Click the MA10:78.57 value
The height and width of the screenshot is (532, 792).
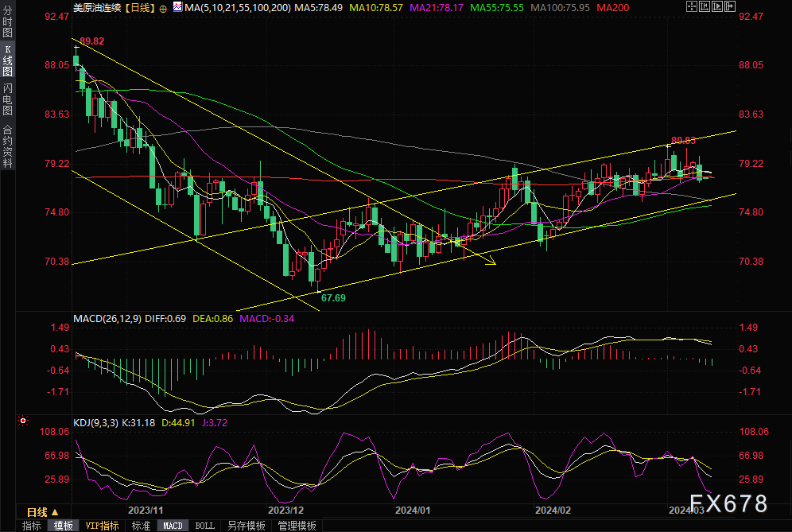(x=376, y=8)
